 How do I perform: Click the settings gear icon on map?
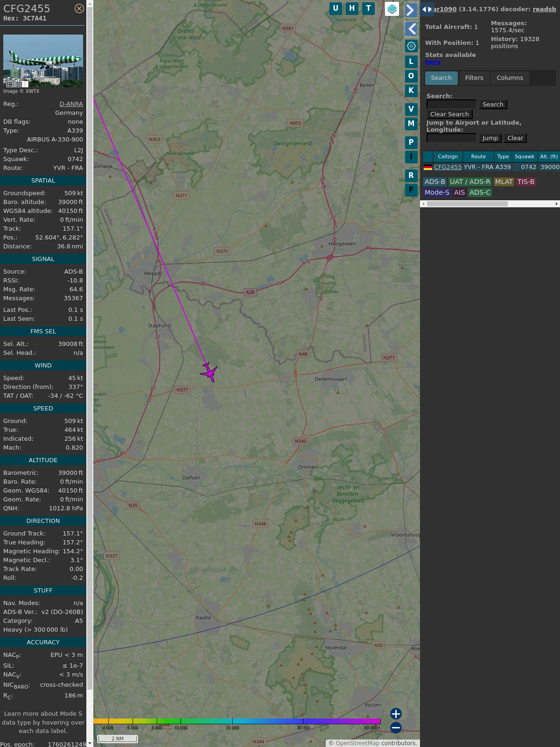click(x=411, y=46)
